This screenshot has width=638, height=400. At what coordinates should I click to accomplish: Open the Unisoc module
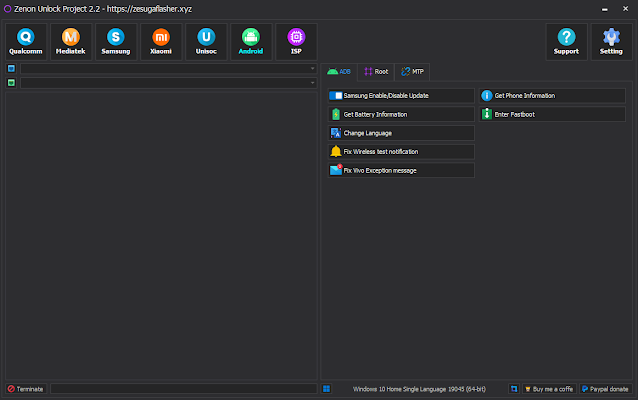(206, 42)
